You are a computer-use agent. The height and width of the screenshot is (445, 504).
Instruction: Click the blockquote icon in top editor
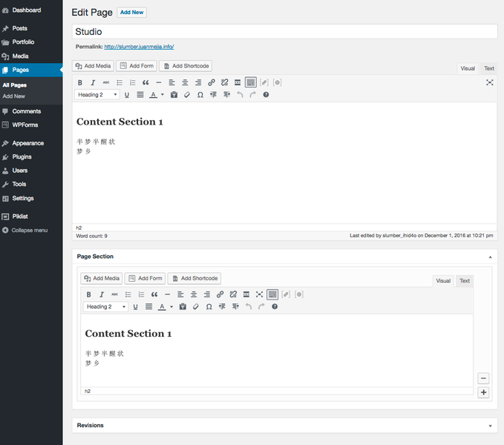point(145,82)
